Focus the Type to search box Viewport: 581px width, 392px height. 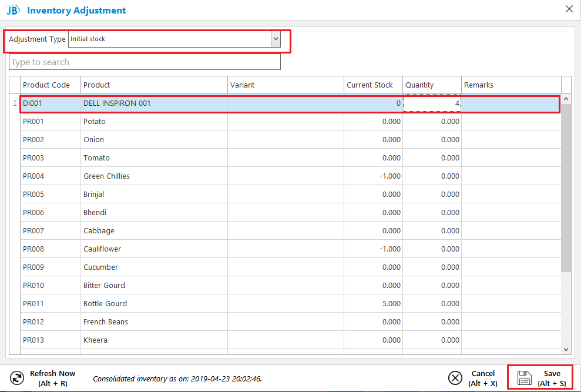pos(145,62)
